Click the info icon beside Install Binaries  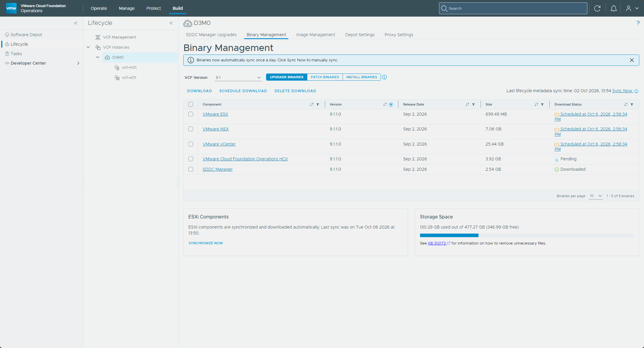pos(384,77)
